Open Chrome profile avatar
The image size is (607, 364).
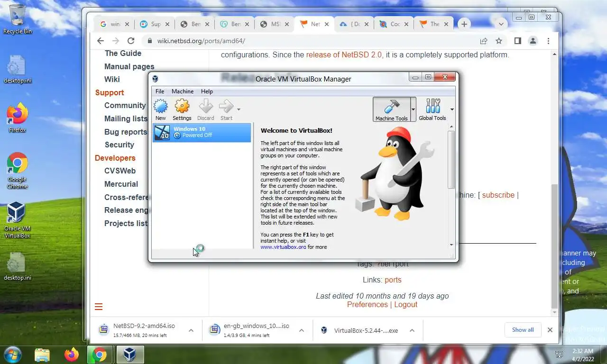533,41
